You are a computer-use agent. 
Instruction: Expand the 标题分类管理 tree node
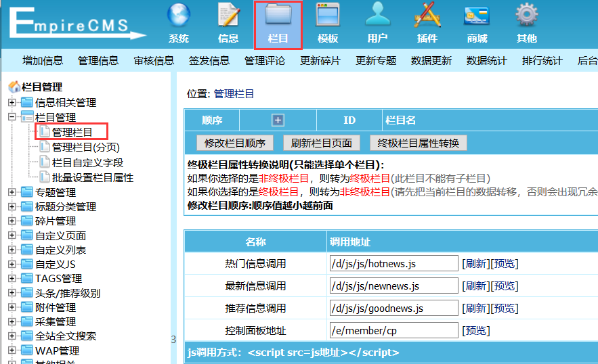[x=12, y=206]
